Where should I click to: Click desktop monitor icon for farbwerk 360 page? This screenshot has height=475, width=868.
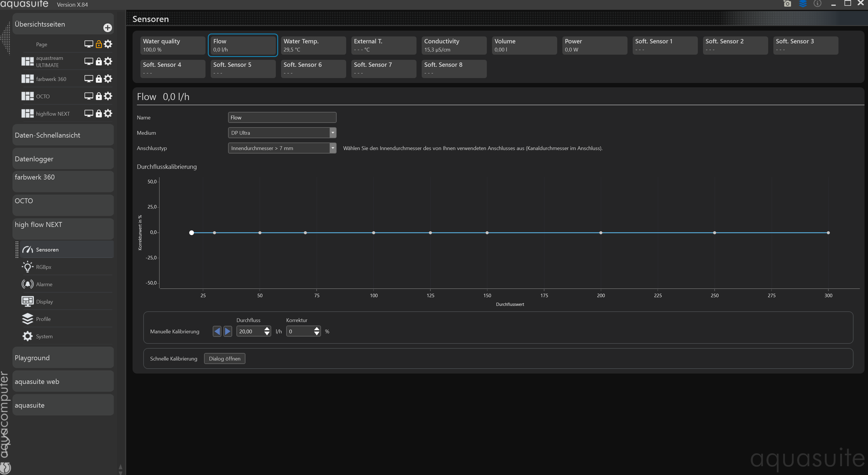coord(89,79)
